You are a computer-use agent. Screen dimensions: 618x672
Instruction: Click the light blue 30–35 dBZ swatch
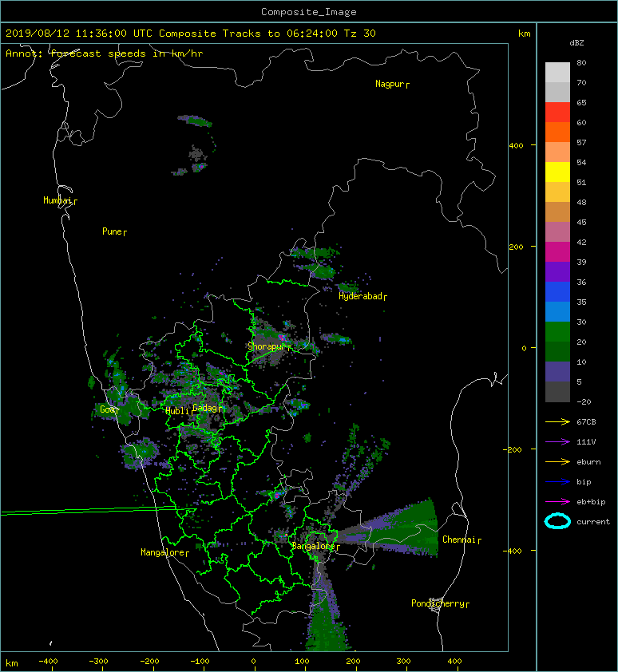point(557,312)
